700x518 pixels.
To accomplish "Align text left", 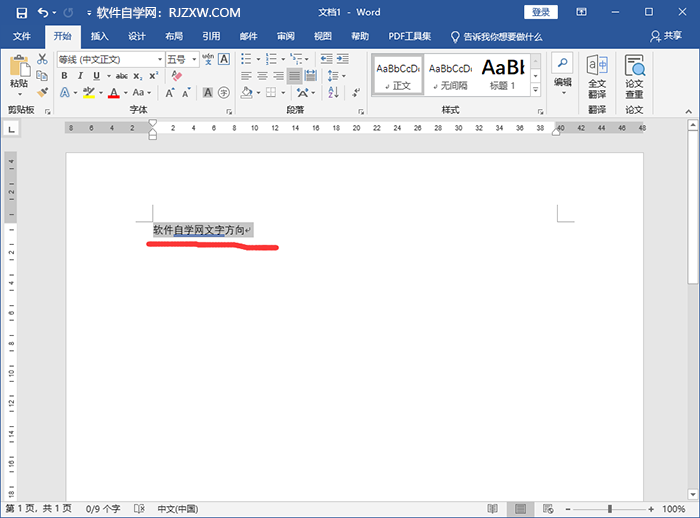I will click(x=246, y=76).
